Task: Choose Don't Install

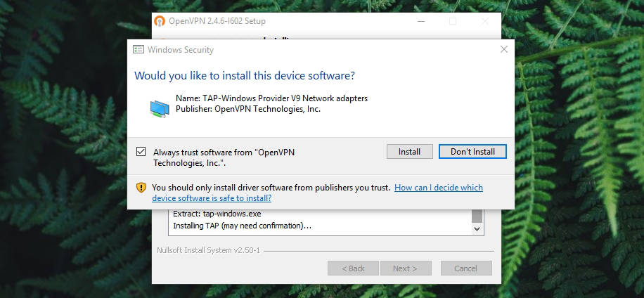Action: (x=472, y=152)
